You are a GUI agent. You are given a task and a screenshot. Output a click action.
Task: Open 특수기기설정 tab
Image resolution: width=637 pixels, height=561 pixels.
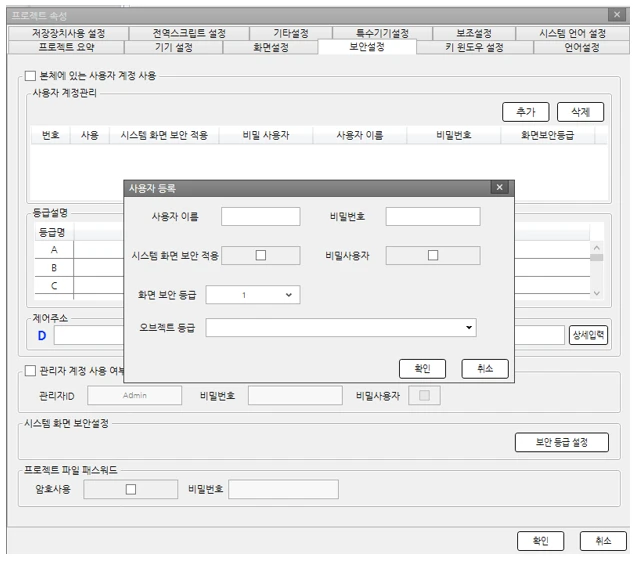click(382, 33)
